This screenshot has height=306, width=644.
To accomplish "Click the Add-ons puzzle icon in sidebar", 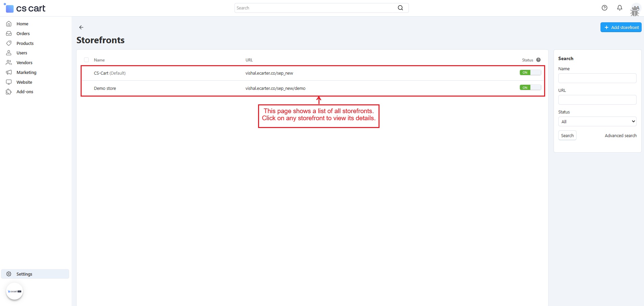I will pyautogui.click(x=9, y=92).
